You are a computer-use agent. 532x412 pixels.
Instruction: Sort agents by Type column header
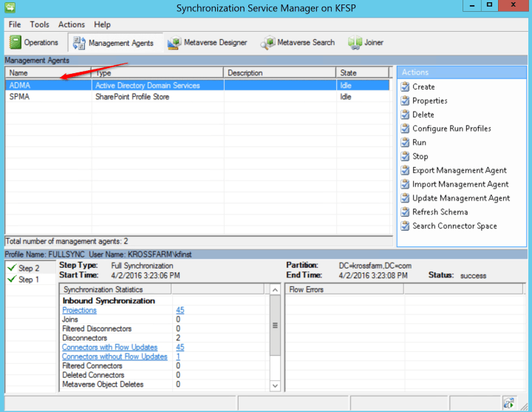[157, 72]
